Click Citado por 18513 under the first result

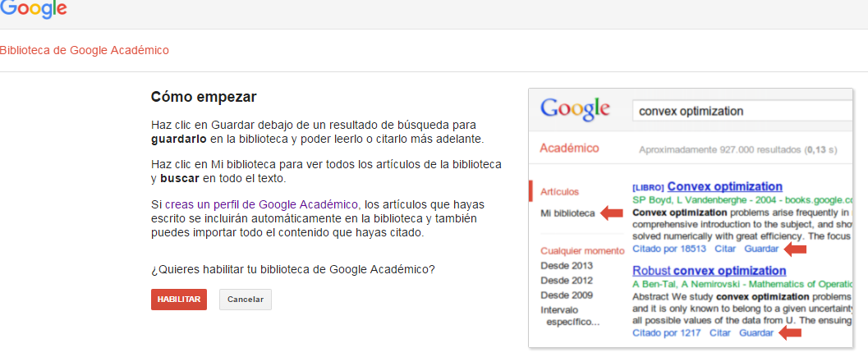(669, 249)
